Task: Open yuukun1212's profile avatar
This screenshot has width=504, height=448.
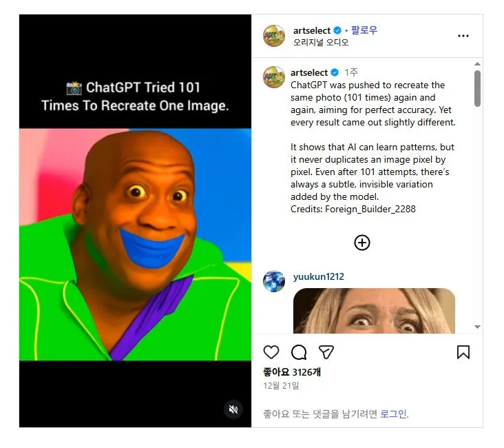Action: [x=274, y=281]
